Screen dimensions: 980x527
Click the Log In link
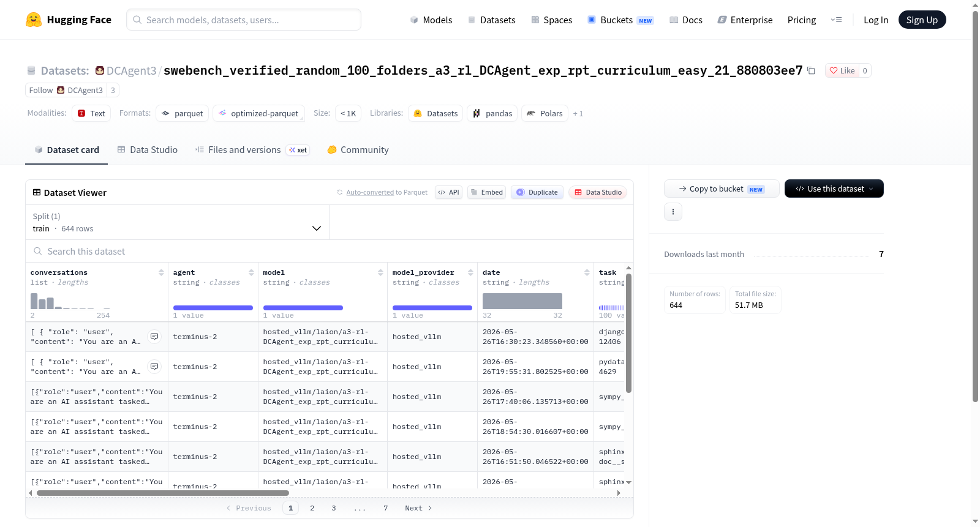coord(876,20)
